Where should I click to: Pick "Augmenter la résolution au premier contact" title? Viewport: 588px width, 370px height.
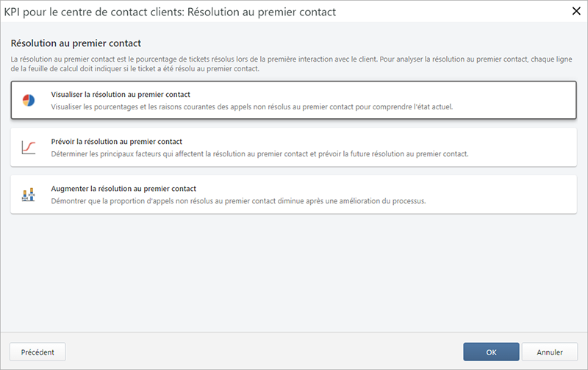(123, 188)
